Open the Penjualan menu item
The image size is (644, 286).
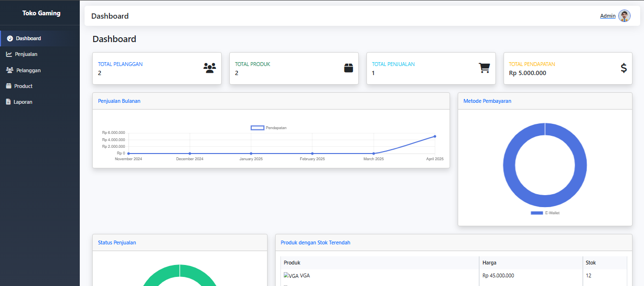pyautogui.click(x=26, y=54)
